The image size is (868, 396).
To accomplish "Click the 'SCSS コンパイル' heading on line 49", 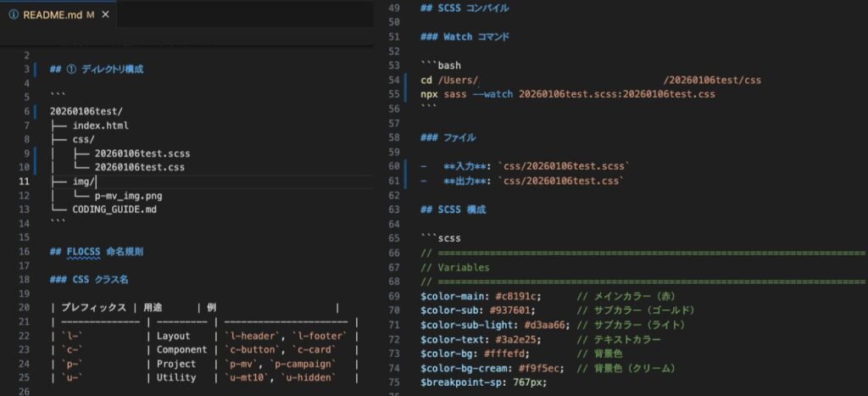I will tap(465, 8).
